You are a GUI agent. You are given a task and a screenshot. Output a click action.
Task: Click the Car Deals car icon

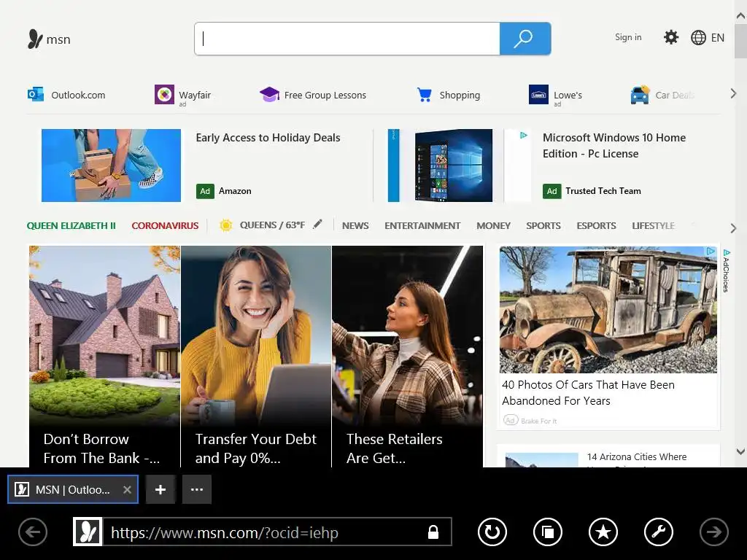(640, 95)
